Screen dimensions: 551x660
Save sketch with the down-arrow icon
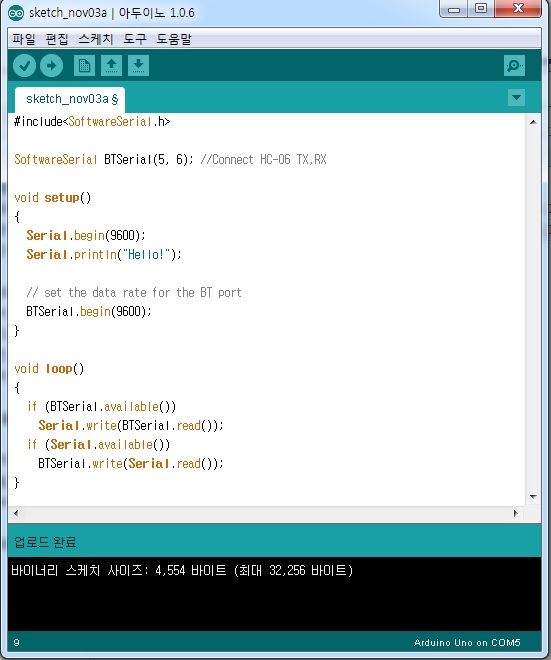pos(138,66)
